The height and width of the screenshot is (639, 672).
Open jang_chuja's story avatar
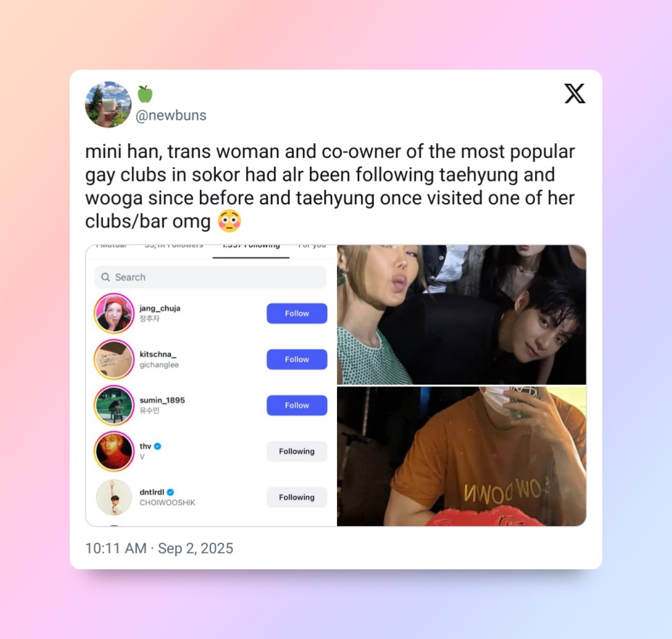[x=114, y=314]
